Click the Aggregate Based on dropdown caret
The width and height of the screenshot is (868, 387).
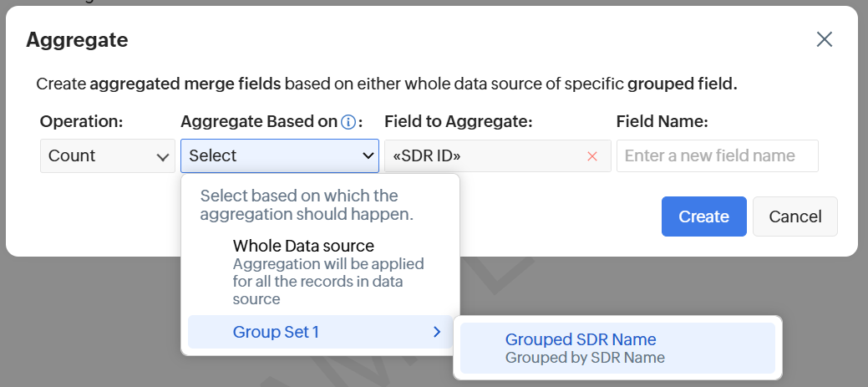pos(366,156)
